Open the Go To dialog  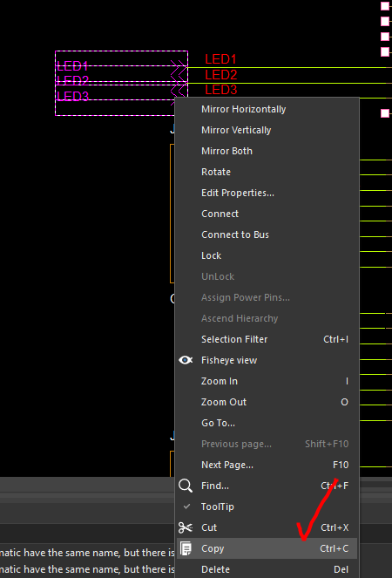(267, 423)
